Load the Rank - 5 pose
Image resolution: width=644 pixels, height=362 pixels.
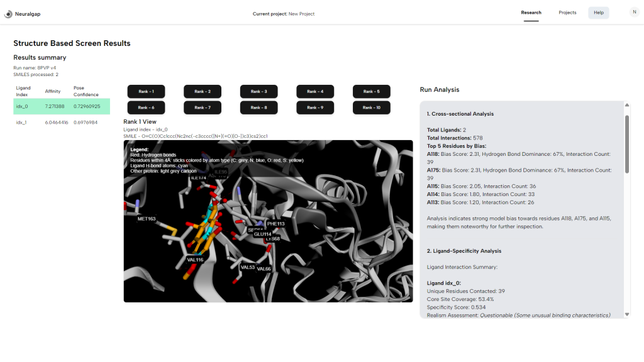[371, 91]
